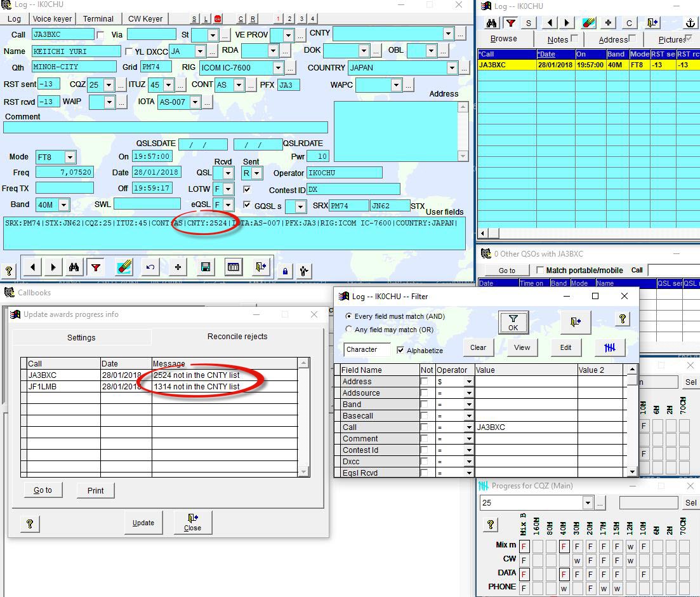
Task: Click the Filter field list vertical scrollbar
Action: [632, 420]
